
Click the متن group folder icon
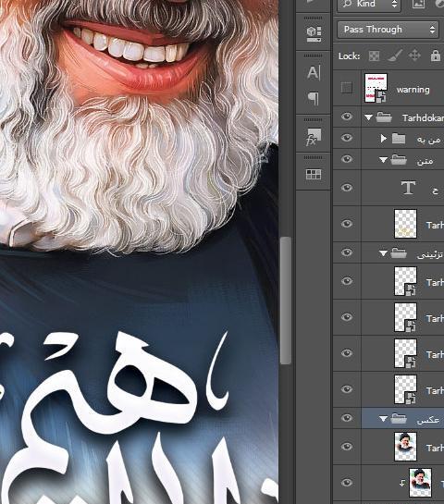399,160
